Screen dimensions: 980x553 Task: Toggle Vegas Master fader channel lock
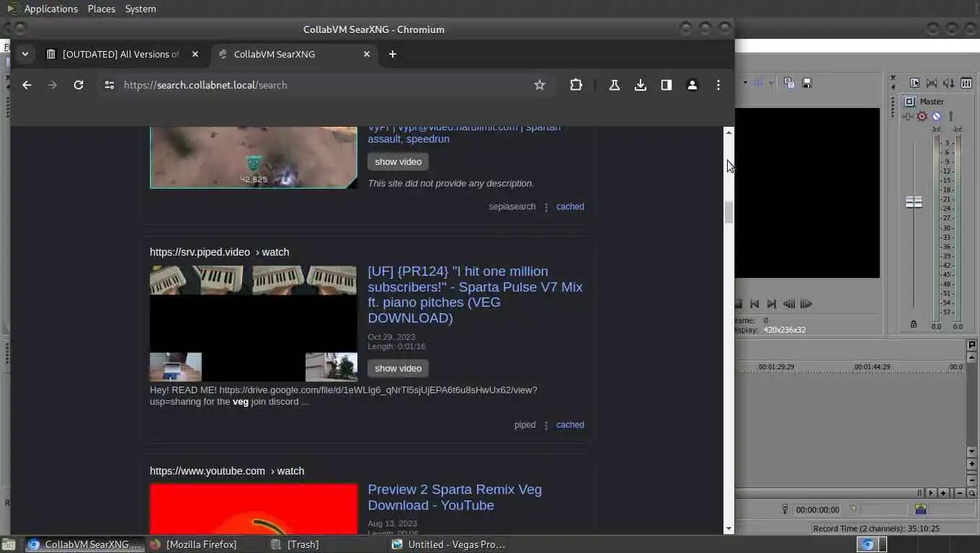tap(914, 325)
